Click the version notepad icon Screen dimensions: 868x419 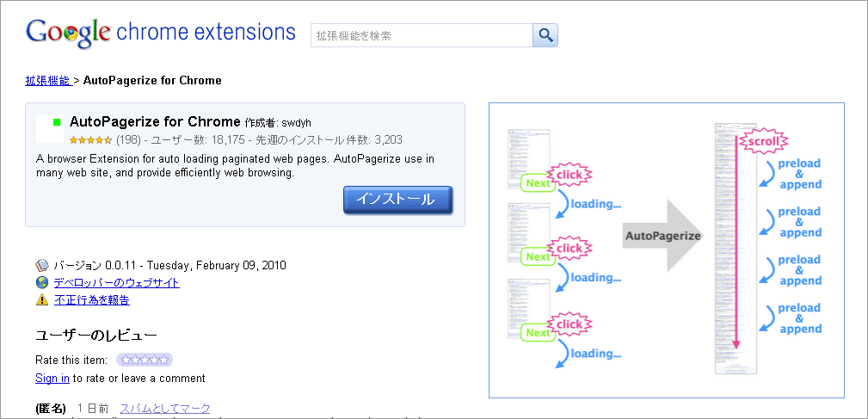[42, 265]
